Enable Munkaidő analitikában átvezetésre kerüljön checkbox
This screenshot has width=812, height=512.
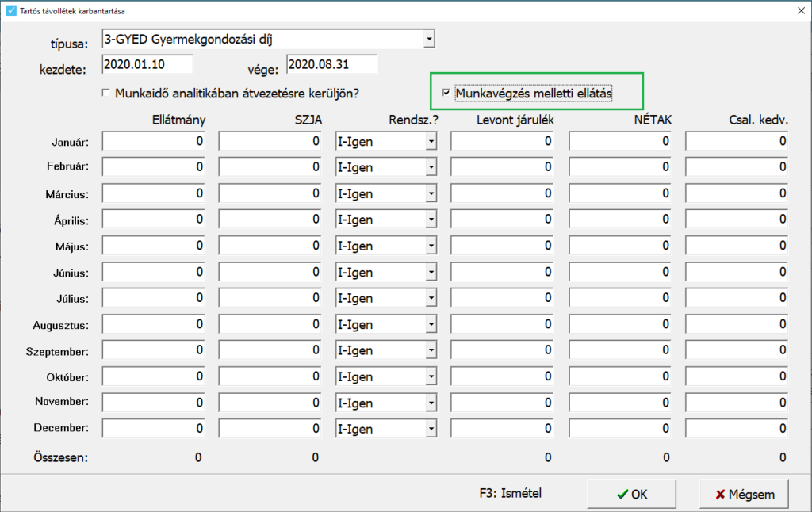tap(106, 94)
